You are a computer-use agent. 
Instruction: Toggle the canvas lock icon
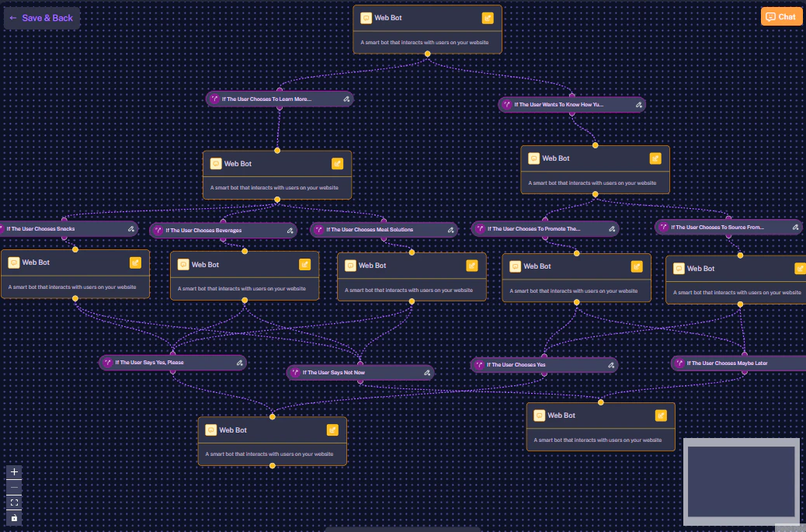click(13, 518)
